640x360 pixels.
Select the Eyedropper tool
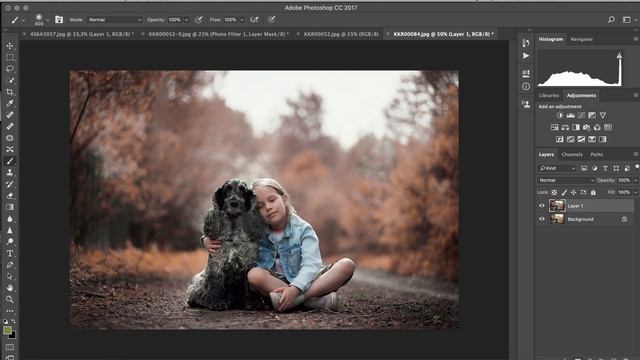10,103
